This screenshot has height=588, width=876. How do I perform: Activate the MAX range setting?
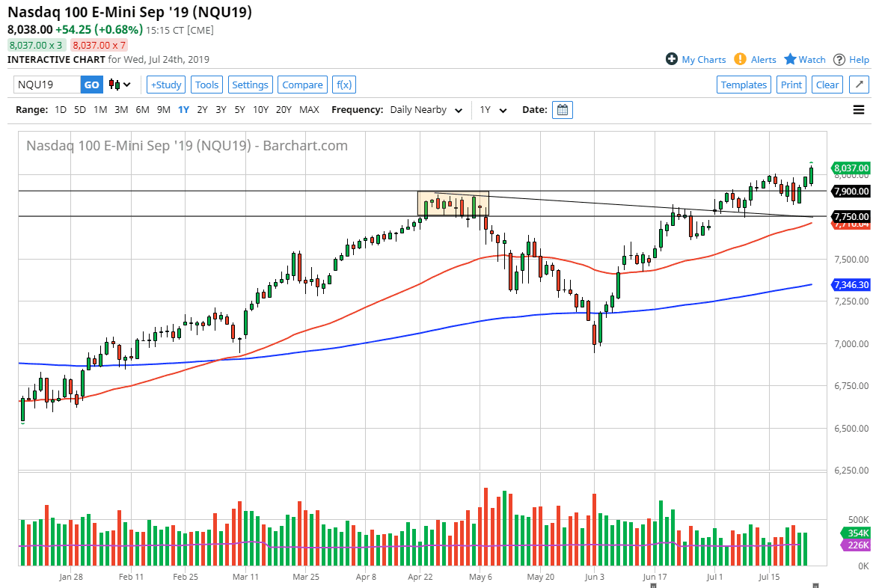(x=309, y=109)
